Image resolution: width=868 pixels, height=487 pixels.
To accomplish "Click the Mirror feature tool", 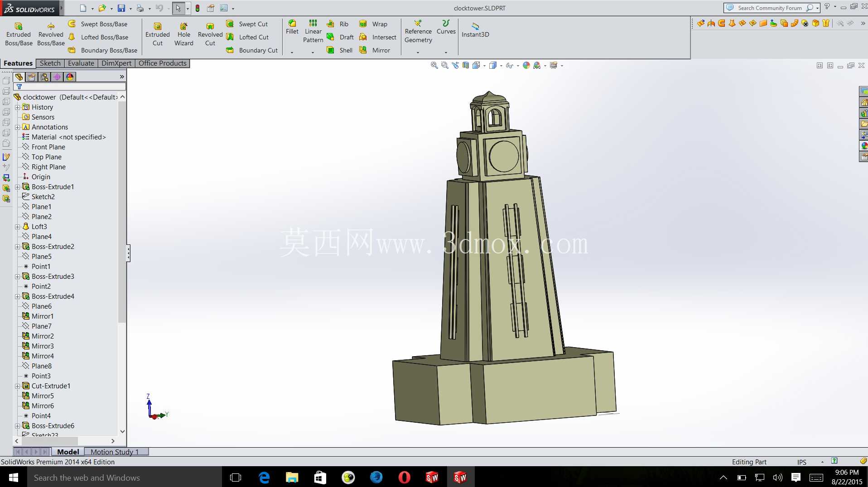I will point(375,50).
